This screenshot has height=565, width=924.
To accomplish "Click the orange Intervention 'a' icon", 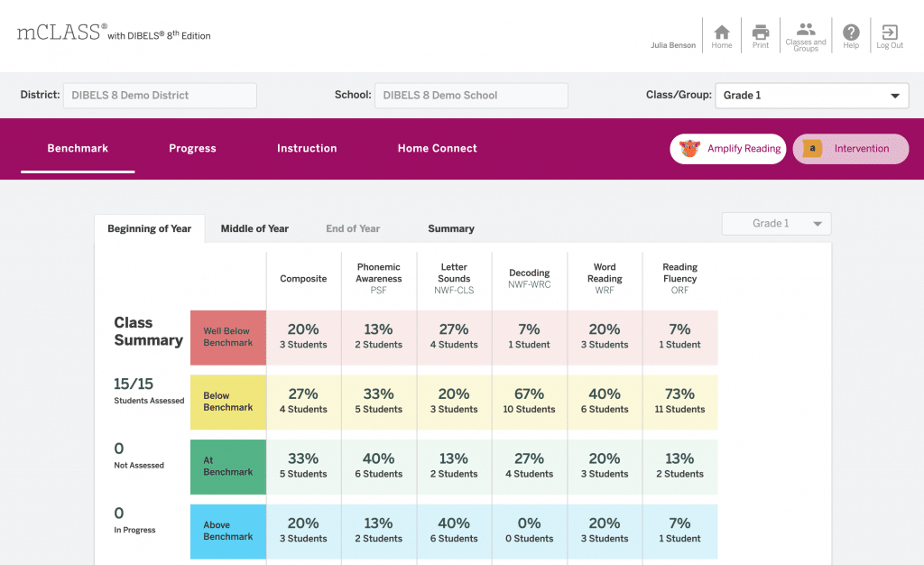I will coord(812,148).
